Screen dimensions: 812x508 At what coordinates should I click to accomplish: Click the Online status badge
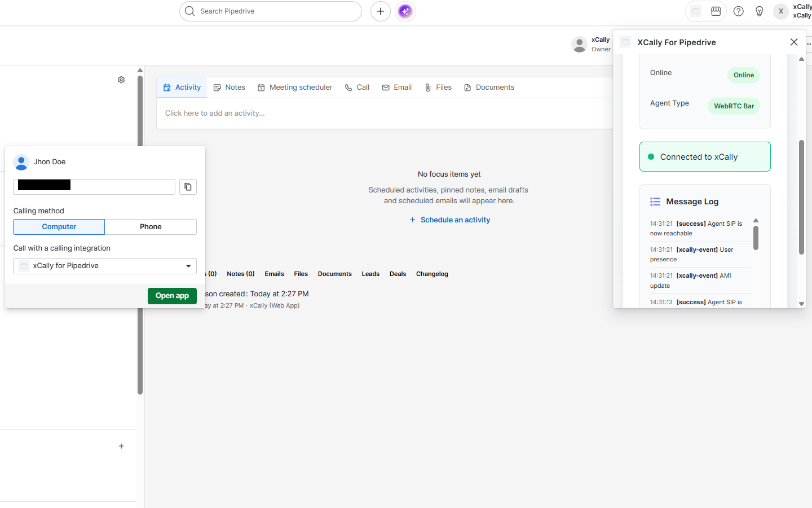tap(744, 75)
